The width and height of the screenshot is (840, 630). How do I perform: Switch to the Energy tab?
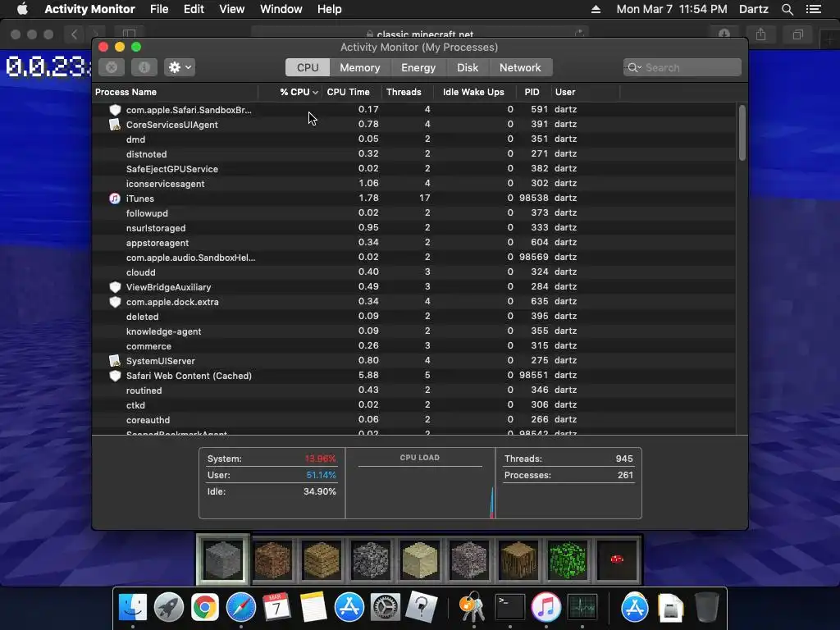pyautogui.click(x=418, y=67)
